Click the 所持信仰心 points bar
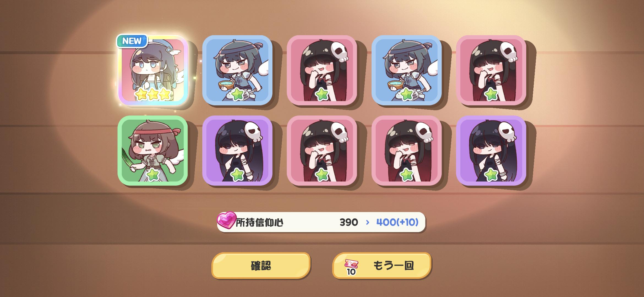Viewport: 644px width, 297px height. point(321,222)
